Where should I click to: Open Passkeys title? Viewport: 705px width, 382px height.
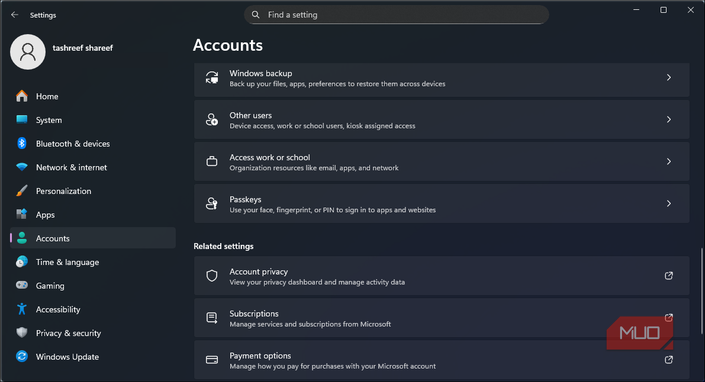point(245,200)
